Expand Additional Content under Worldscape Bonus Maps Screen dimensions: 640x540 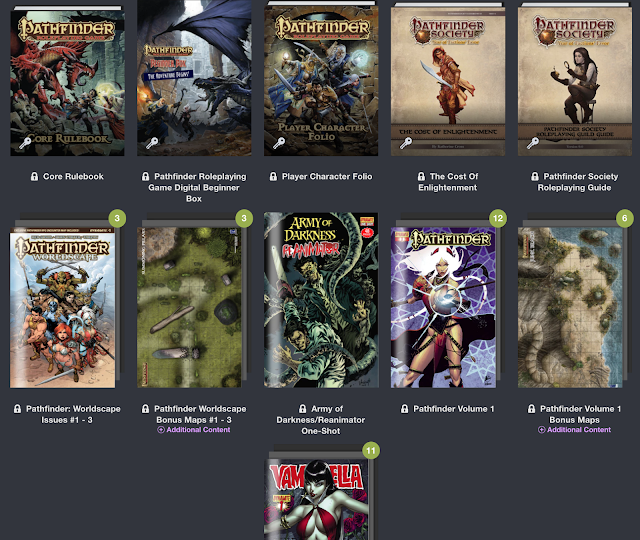[x=194, y=430]
